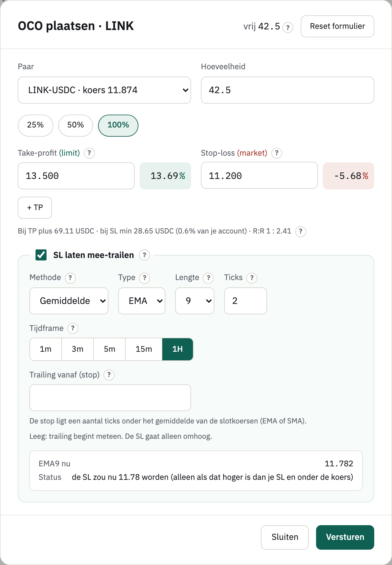This screenshot has height=565, width=392.
Task: Click the Versturen button
Action: (x=345, y=537)
